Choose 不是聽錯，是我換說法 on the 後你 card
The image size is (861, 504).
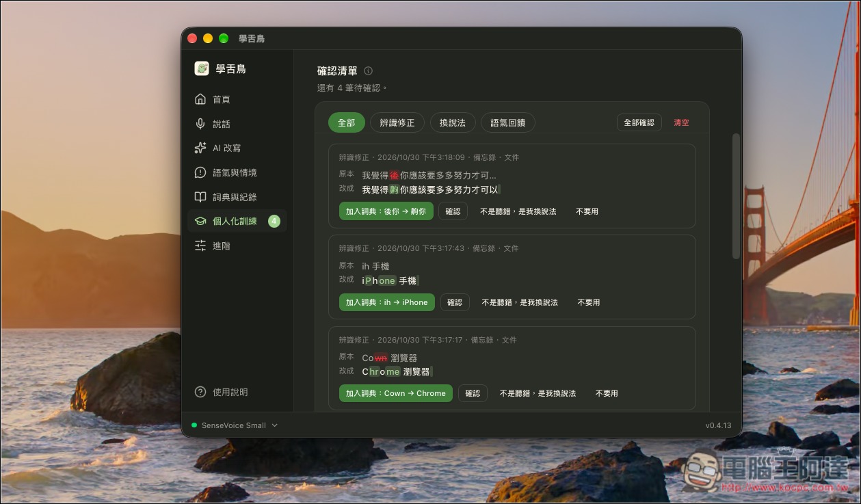point(518,211)
